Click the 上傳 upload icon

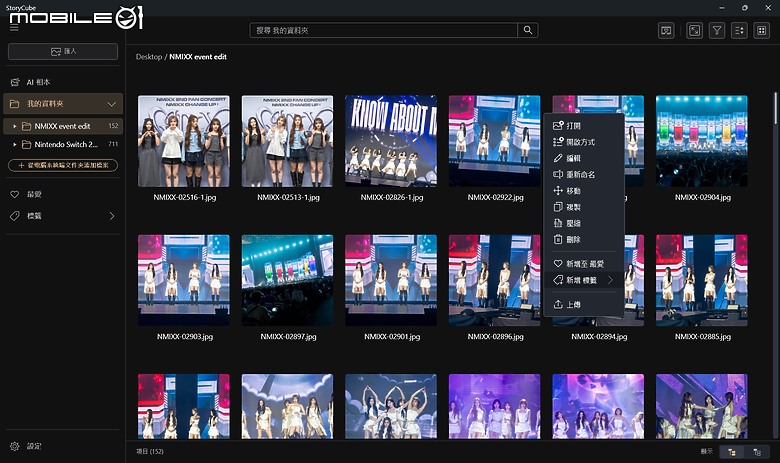point(558,304)
